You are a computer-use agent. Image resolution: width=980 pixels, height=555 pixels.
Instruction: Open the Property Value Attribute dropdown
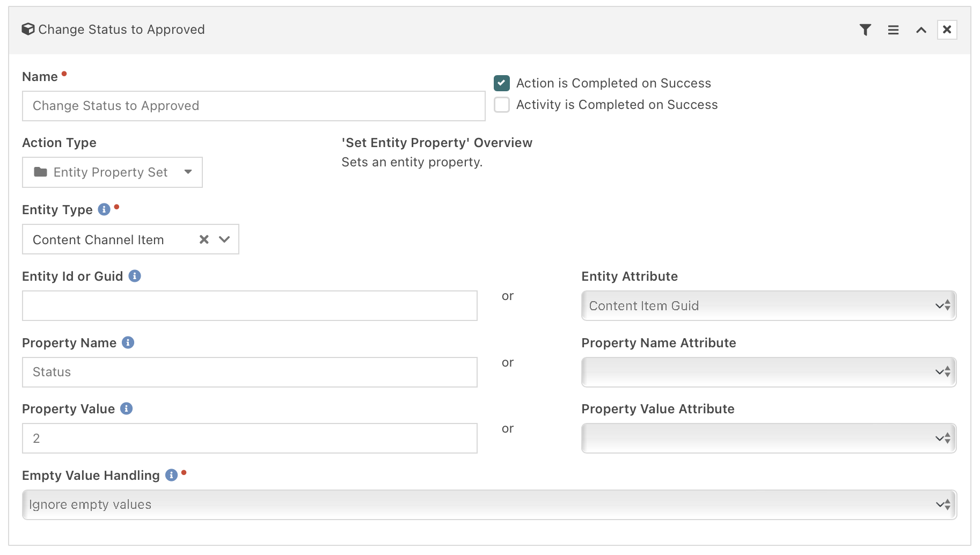769,439
